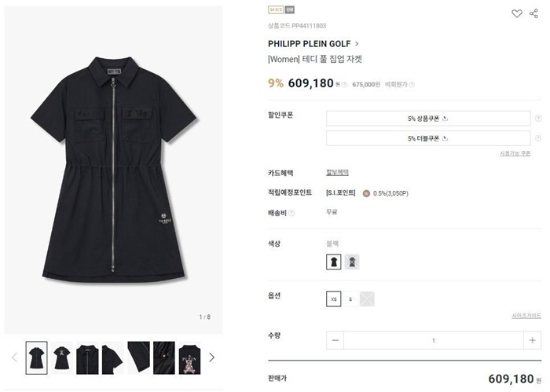Expand PHILIPP PLEIN GOLF brand chevron
Screen dimensions: 550x392
click(357, 44)
